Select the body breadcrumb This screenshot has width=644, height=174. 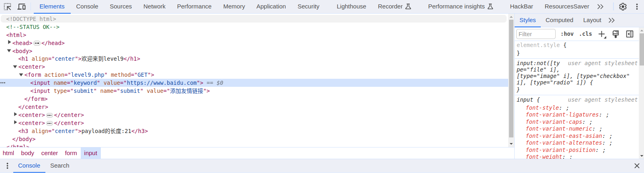click(x=28, y=153)
